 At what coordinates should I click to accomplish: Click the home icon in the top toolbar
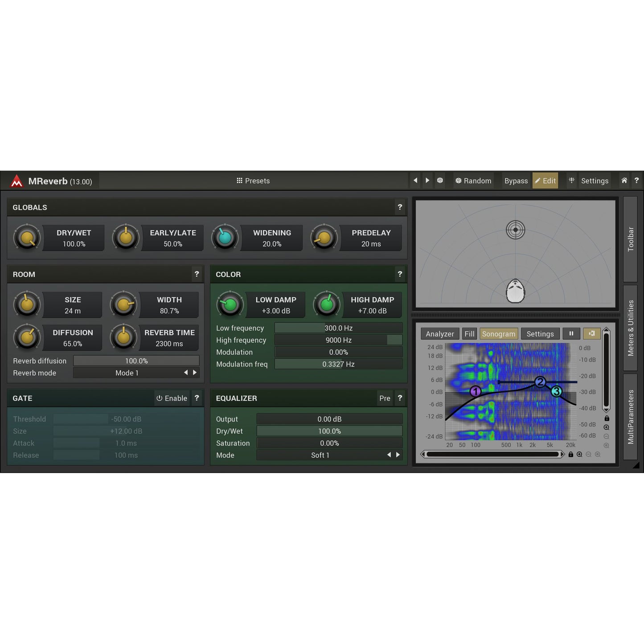pos(624,180)
